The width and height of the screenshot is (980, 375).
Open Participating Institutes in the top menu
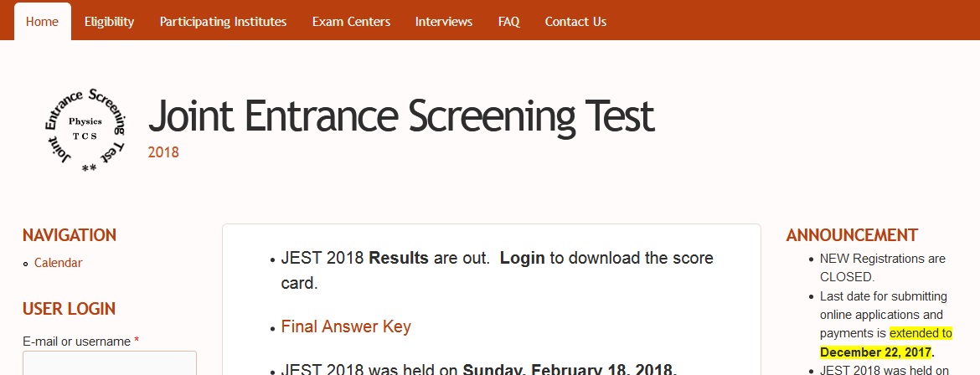[x=223, y=21]
